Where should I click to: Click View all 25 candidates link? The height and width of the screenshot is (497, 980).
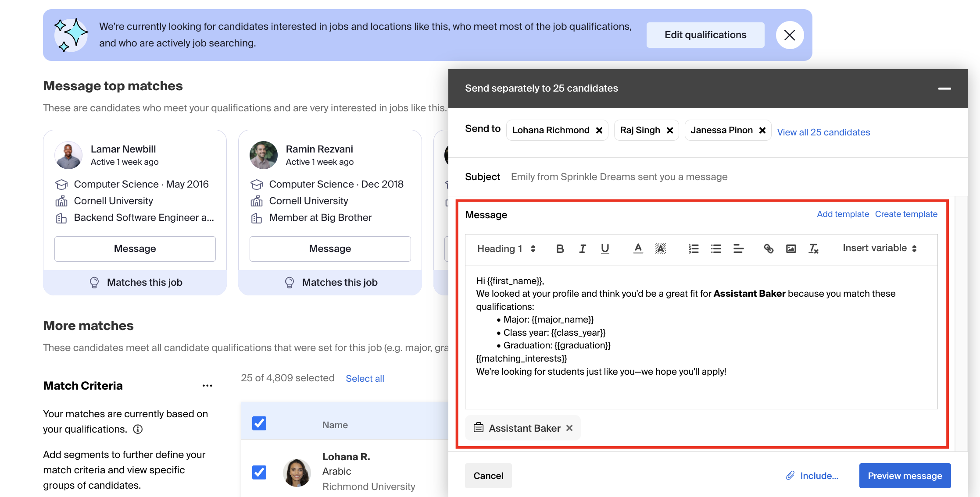pos(823,132)
